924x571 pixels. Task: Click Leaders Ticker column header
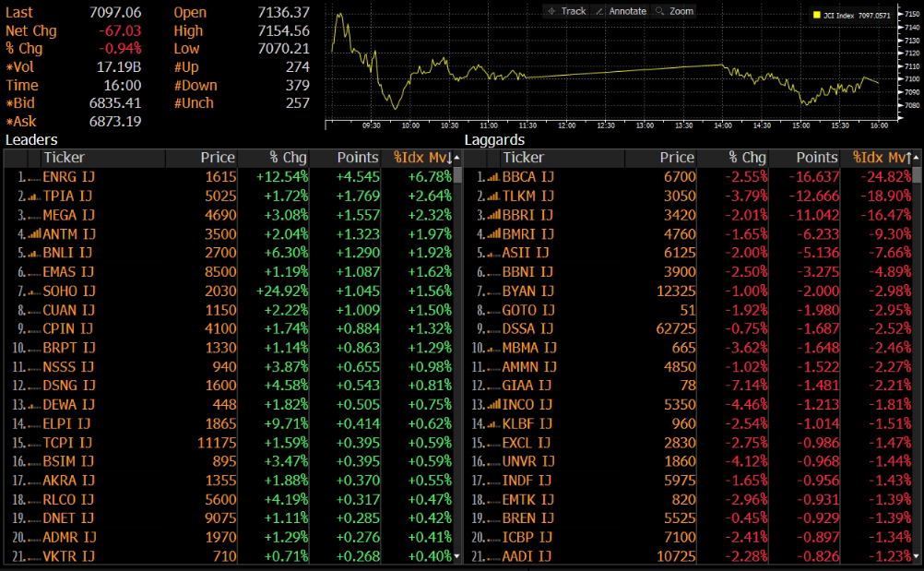(65, 158)
